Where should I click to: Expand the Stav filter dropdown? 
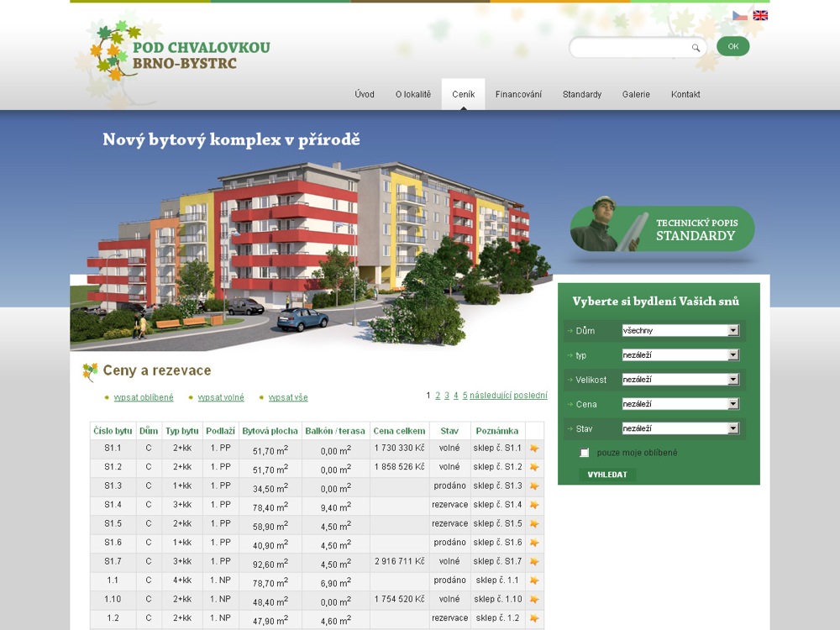point(680,428)
